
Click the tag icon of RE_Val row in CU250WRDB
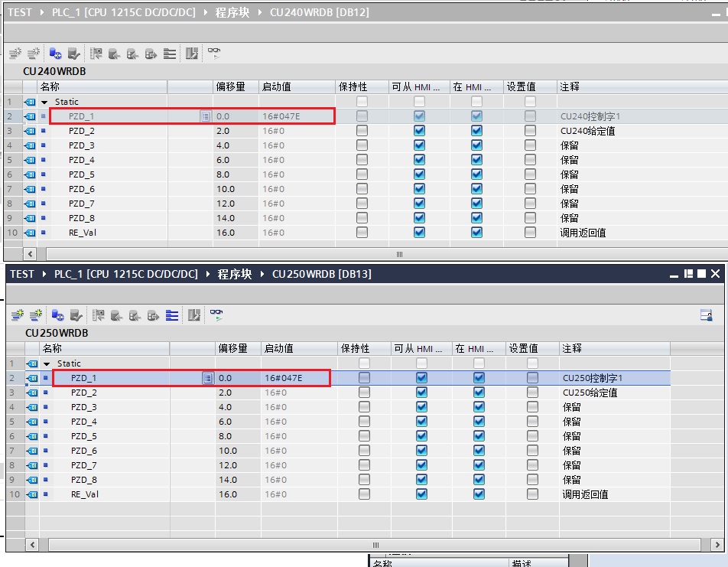(x=32, y=494)
